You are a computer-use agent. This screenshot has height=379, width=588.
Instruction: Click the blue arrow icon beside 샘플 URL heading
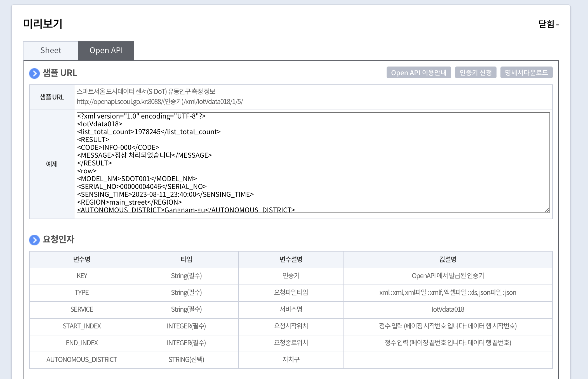34,74
